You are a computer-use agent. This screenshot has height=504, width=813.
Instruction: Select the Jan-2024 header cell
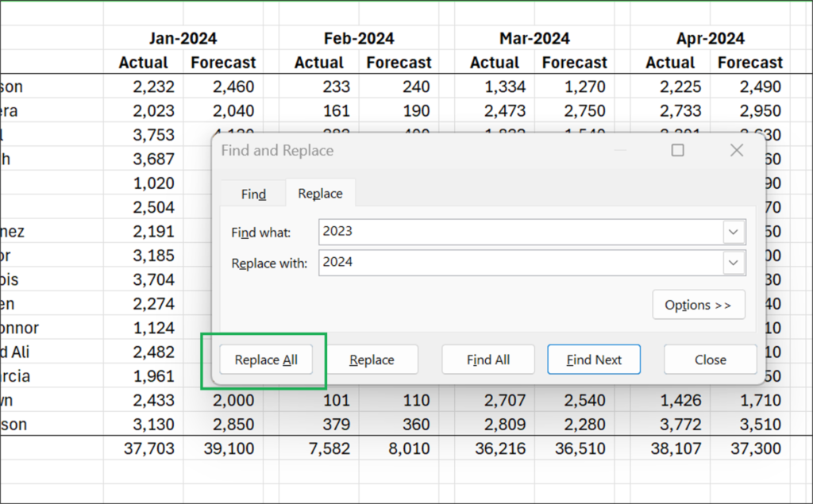pos(183,38)
